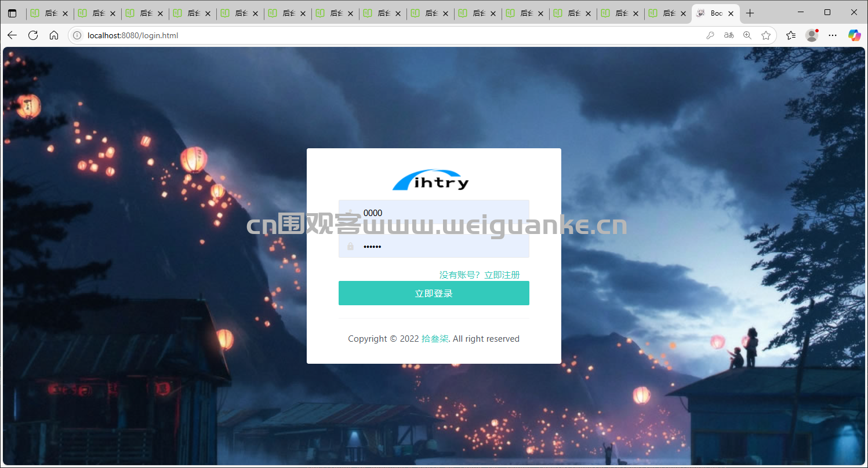Open the tab actions menu icon

coord(12,13)
